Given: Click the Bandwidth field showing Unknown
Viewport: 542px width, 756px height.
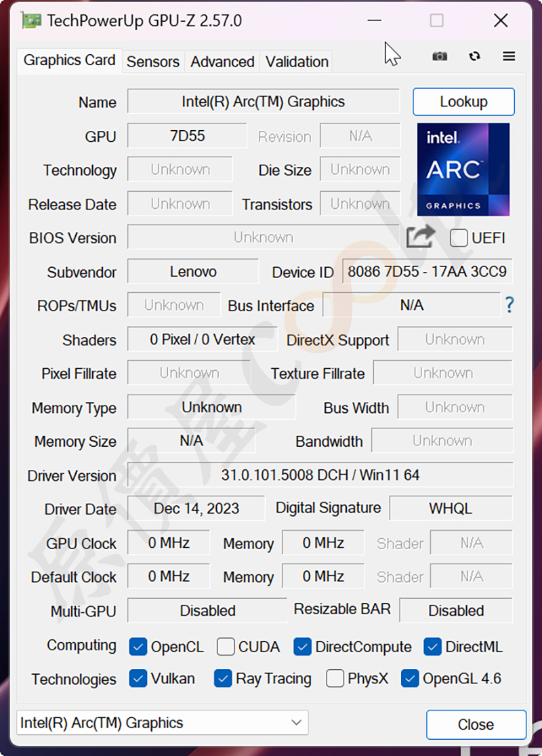Looking at the screenshot, I should coord(442,441).
